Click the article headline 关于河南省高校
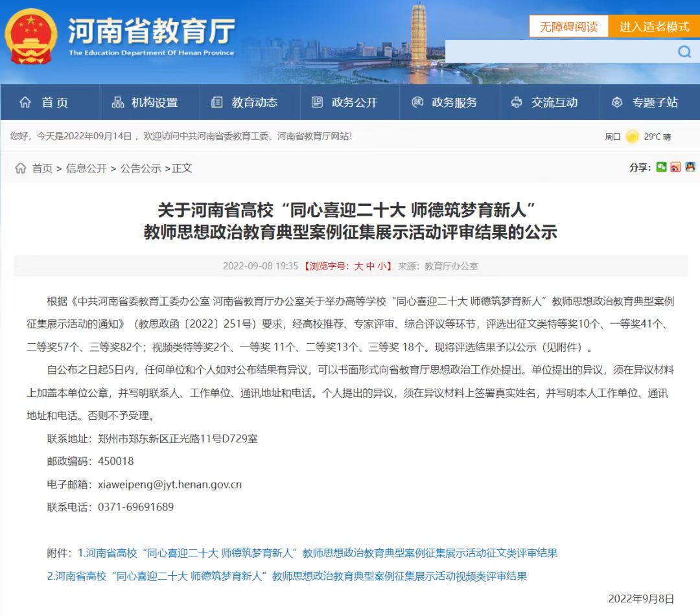This screenshot has height=616, width=700. (x=350, y=221)
